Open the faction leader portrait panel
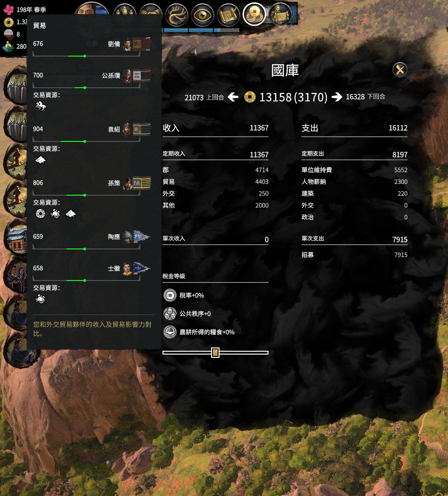Image resolution: width=448 pixels, height=496 pixels. tap(92, 9)
